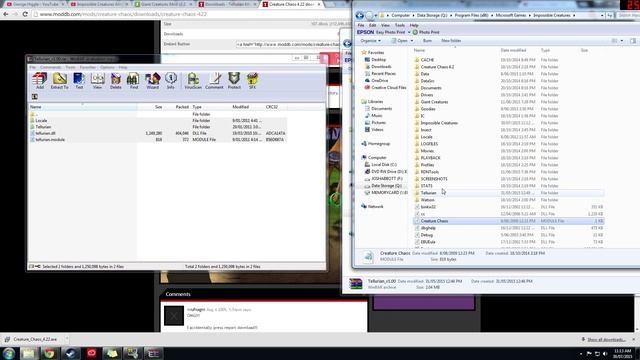Click Microsoft Games breadcrumb segment

point(511,16)
